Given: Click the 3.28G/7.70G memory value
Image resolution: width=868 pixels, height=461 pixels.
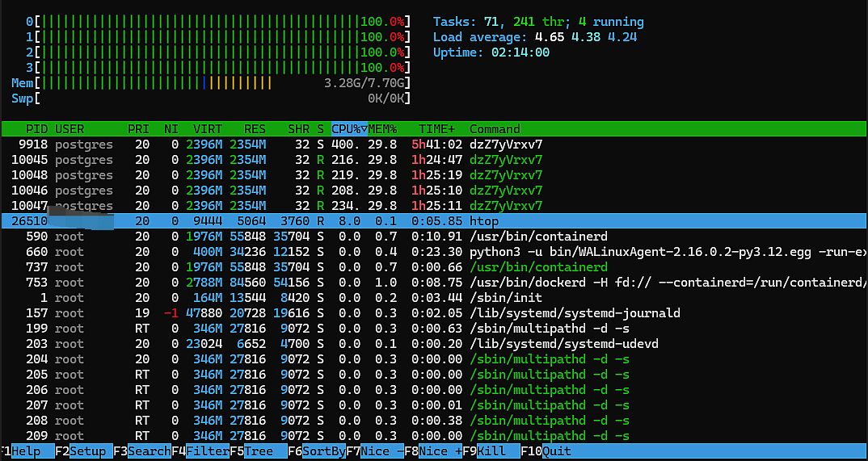Looking at the screenshot, I should [x=366, y=83].
